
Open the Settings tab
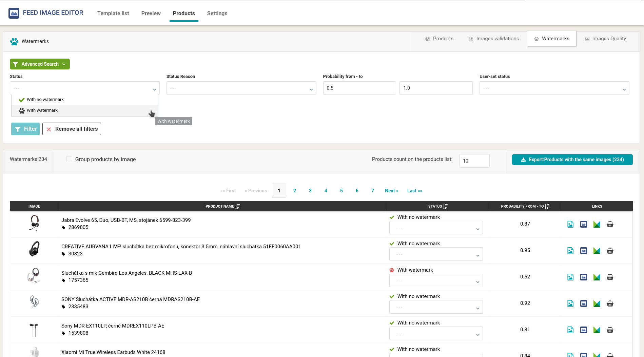pyautogui.click(x=217, y=13)
